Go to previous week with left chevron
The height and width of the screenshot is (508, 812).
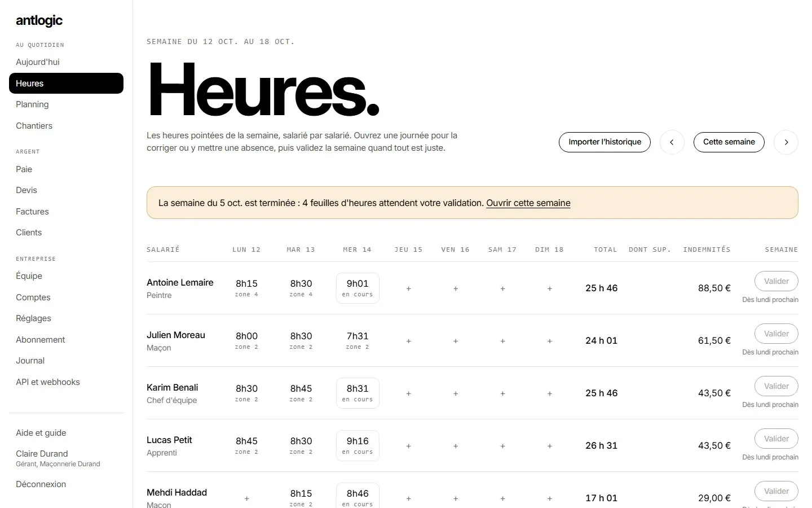point(672,142)
